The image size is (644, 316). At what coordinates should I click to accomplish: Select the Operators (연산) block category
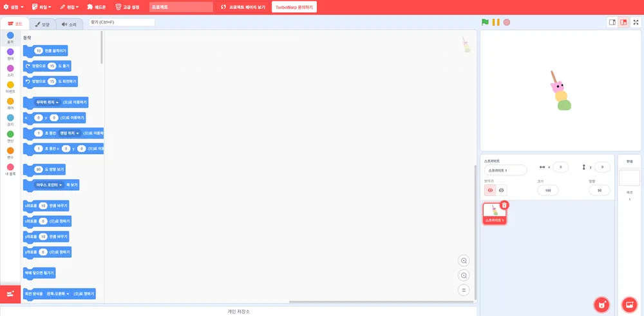pyautogui.click(x=10, y=137)
